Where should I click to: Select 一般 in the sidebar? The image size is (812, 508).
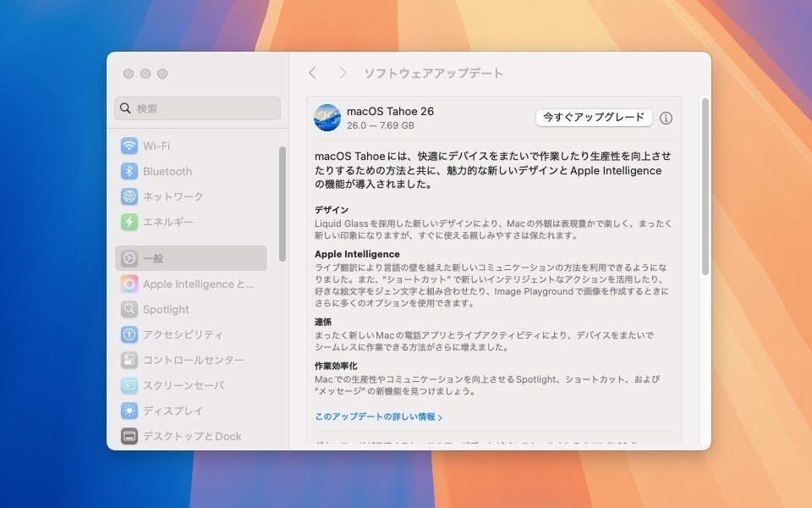(191, 258)
